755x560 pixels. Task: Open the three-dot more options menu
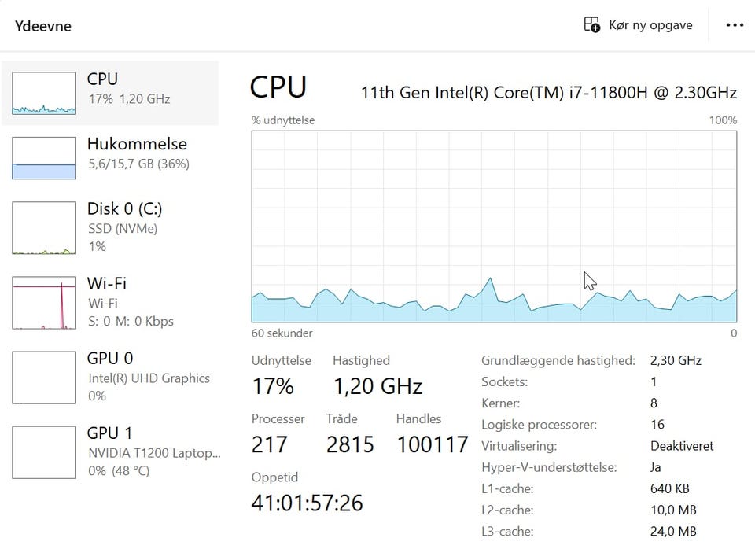(735, 25)
